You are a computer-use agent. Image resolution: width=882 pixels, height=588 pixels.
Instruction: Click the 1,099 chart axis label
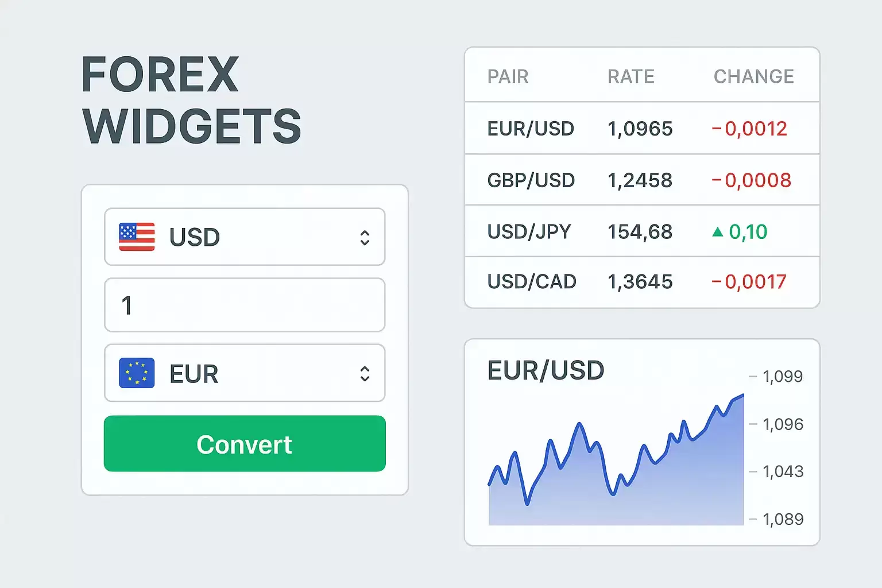pos(782,377)
